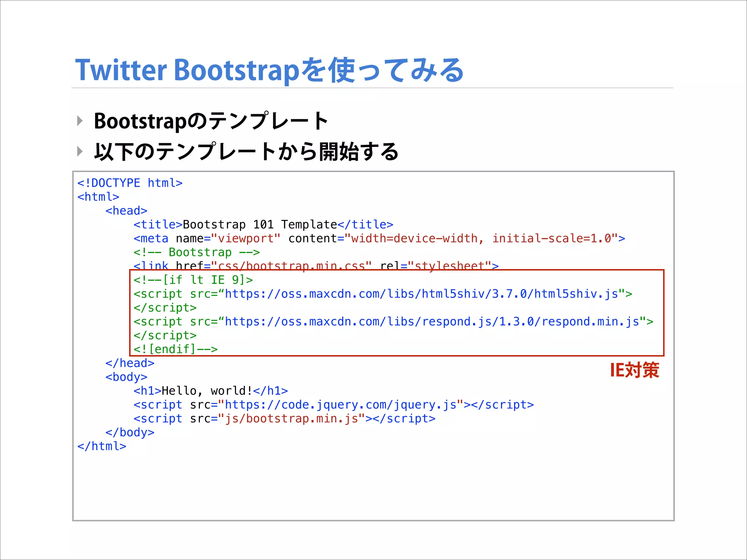747x560 pixels.
Task: Click the '</script>' line below html5shiv
Action: 165,307
